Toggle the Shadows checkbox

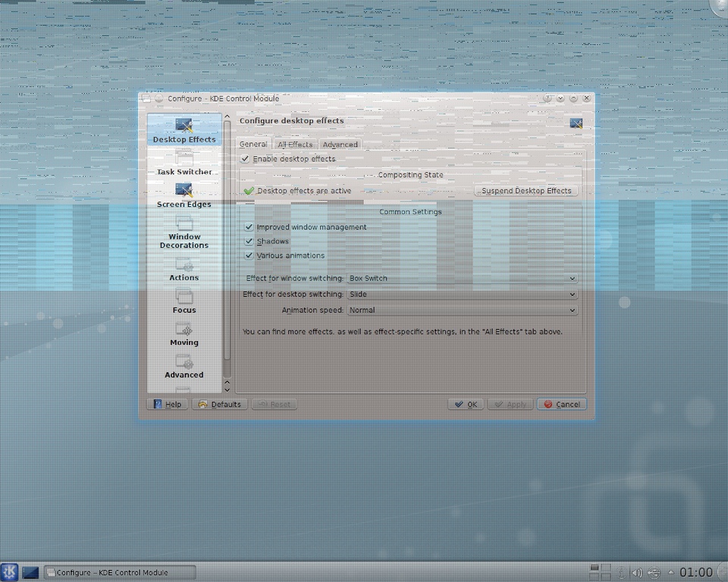[249, 242]
